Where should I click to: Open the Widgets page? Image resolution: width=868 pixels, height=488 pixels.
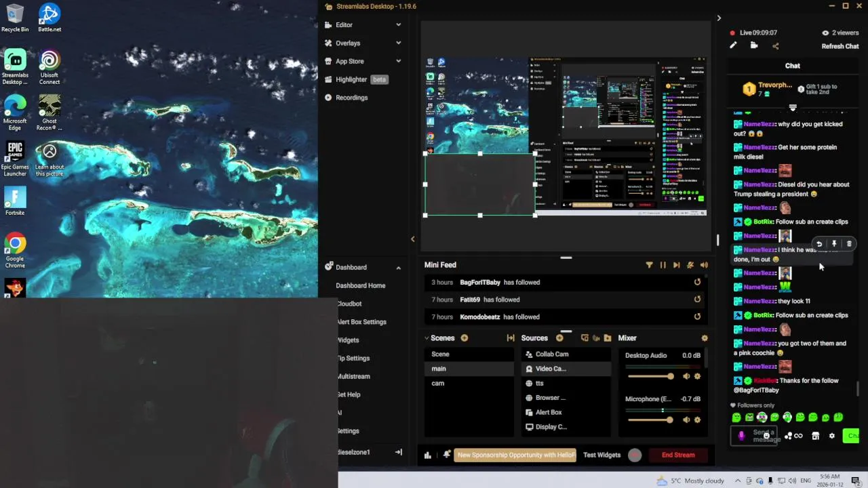pos(349,340)
